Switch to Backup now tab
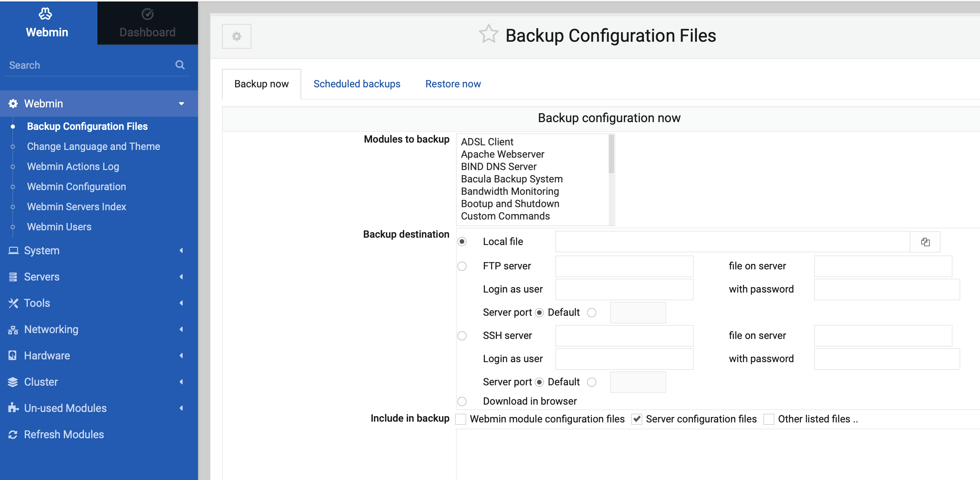Image resolution: width=980 pixels, height=480 pixels. [x=261, y=84]
